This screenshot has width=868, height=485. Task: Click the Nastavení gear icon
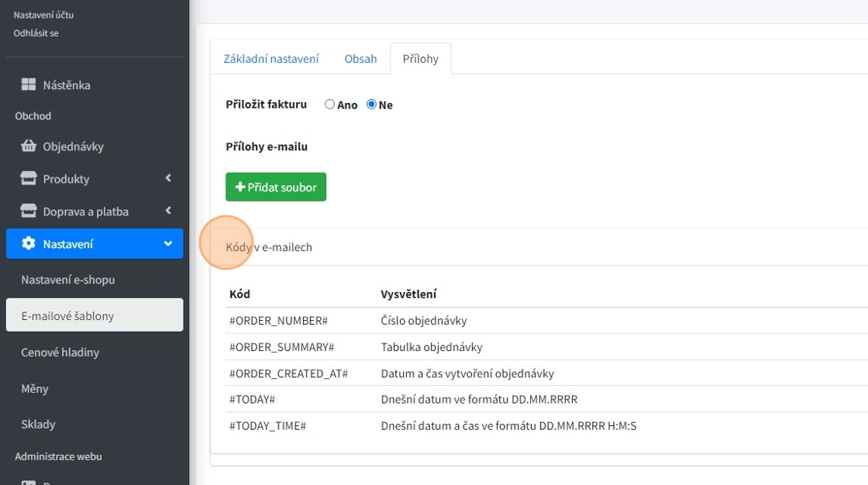click(29, 243)
